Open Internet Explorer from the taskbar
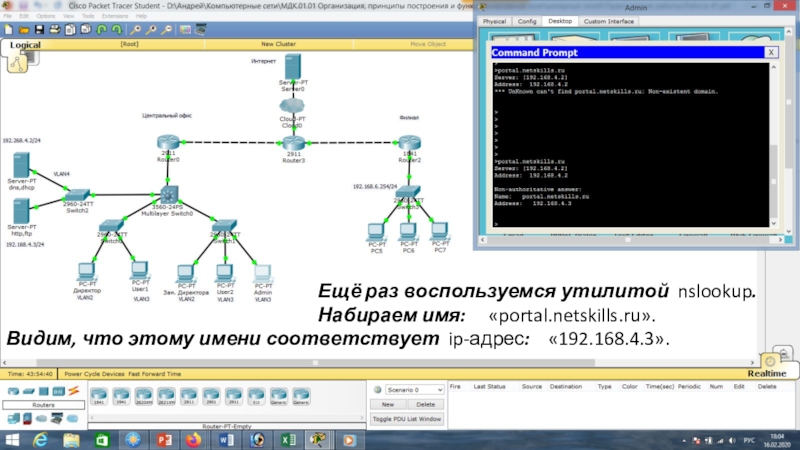The height and width of the screenshot is (450, 800). 40,440
